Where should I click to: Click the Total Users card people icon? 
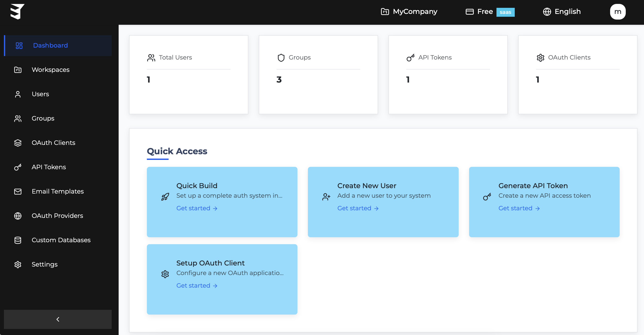[x=151, y=58]
